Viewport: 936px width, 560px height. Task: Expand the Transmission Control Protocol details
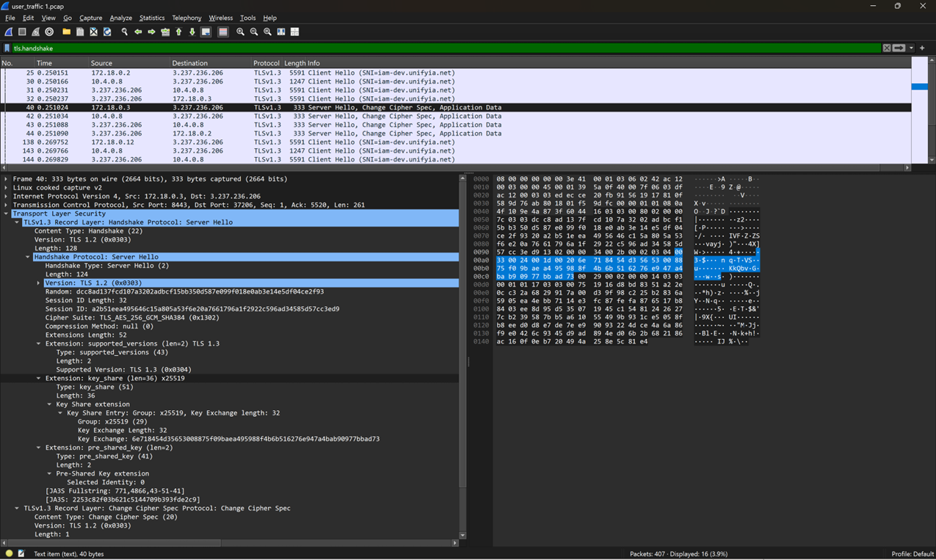[x=6, y=204]
